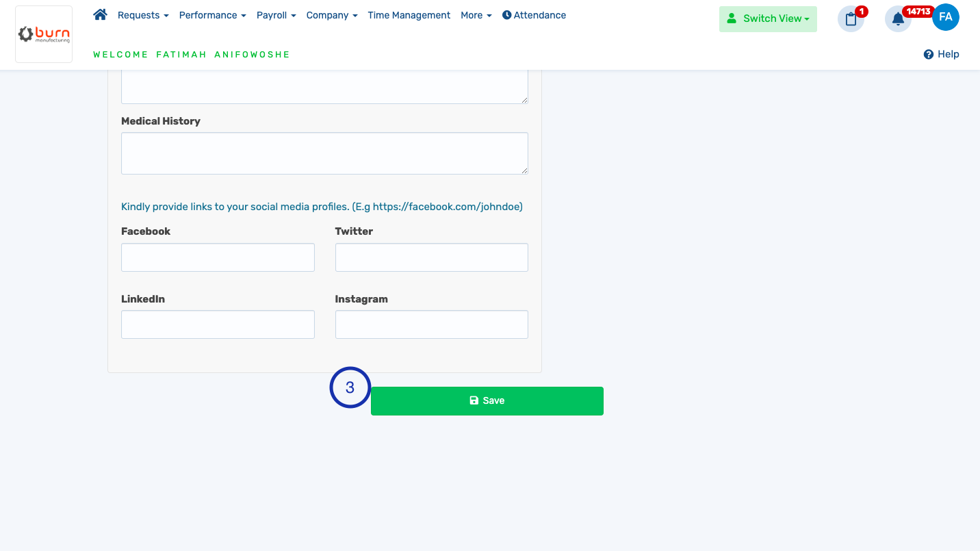Go to the Home icon
The height and width of the screenshot is (551, 980).
101,14
